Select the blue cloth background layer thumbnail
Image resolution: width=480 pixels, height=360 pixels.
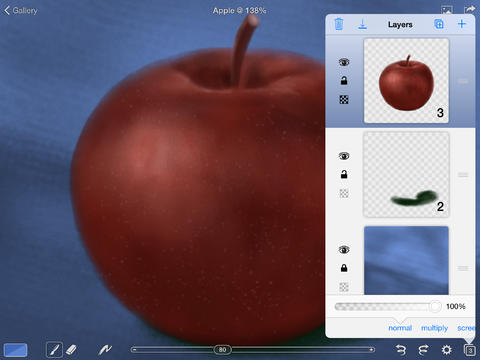pyautogui.click(x=406, y=260)
